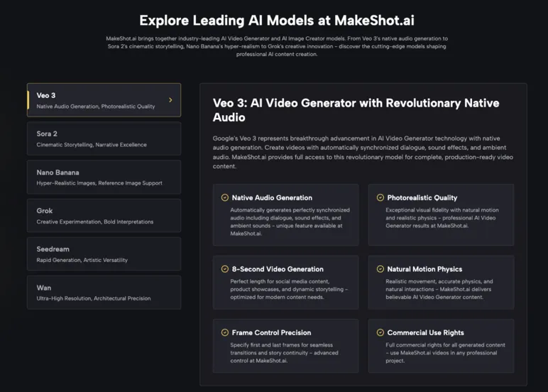
Task: Select the Seedream model tab
Action: click(104, 254)
